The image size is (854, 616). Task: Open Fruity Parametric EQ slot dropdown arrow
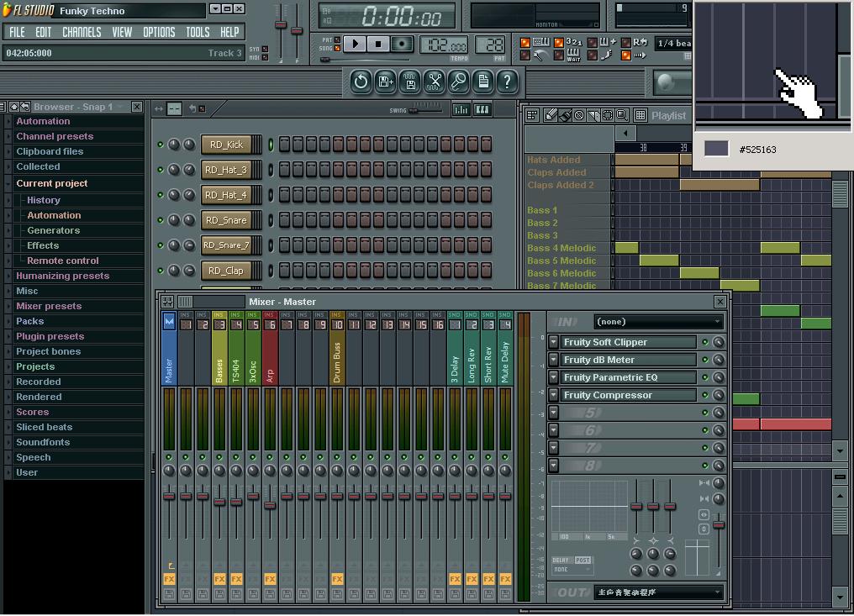[x=553, y=376]
